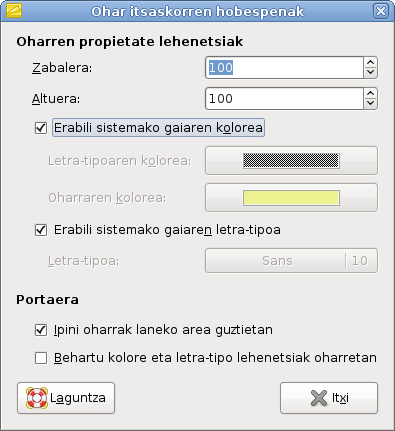
Task: Open Letra-tipoaren kolorea gray color swatch
Action: tap(291, 160)
